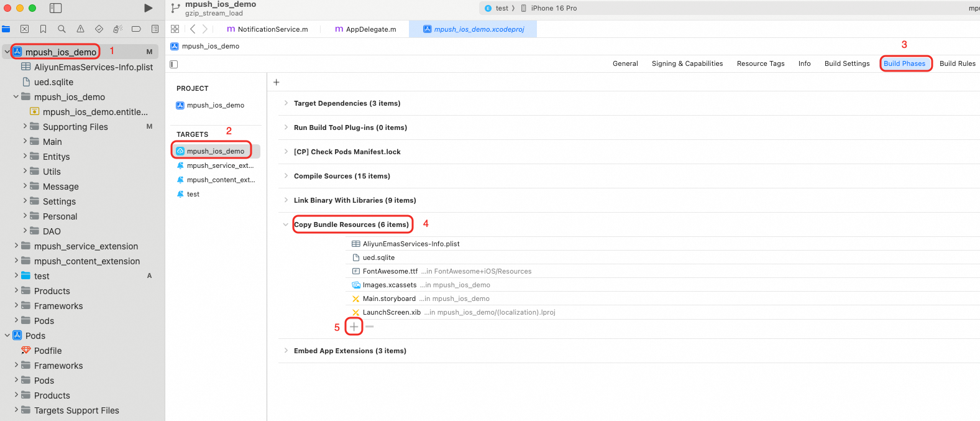
Task: Select mpush_ios_demo.entitlements file
Action: point(95,111)
